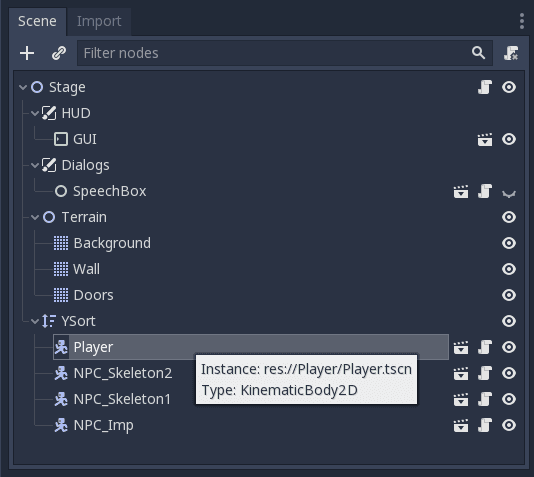Open NPC_Skeleton1 scene in editor icon
534x477 pixels.
(x=461, y=399)
